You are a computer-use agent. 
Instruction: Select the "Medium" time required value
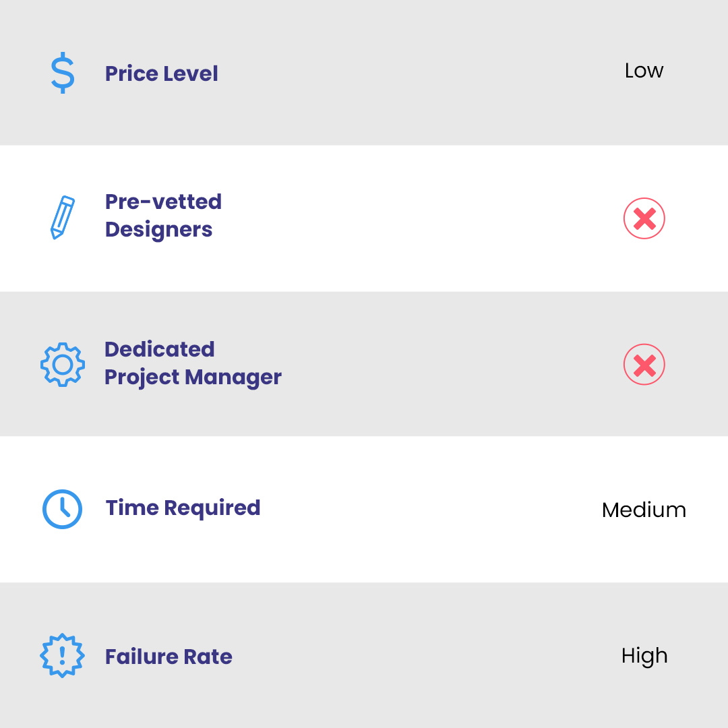point(644,510)
